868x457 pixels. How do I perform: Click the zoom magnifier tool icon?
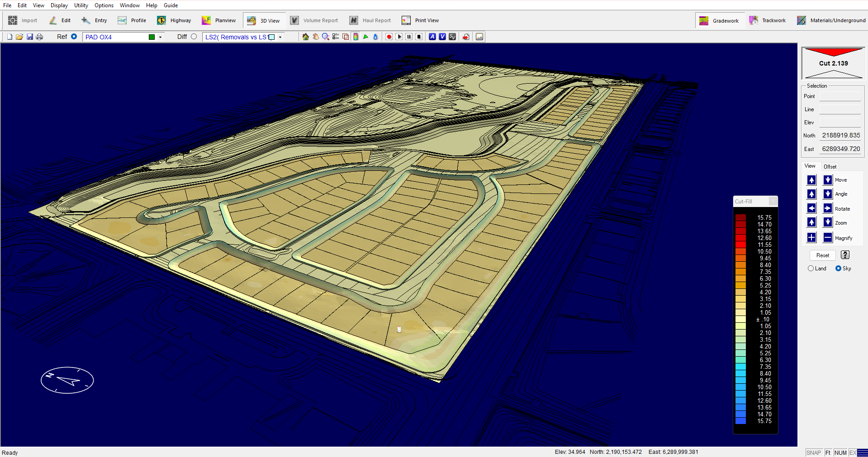click(326, 37)
